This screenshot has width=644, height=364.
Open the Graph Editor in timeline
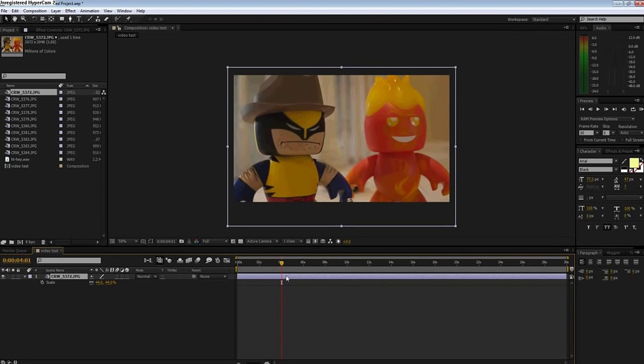point(226,260)
